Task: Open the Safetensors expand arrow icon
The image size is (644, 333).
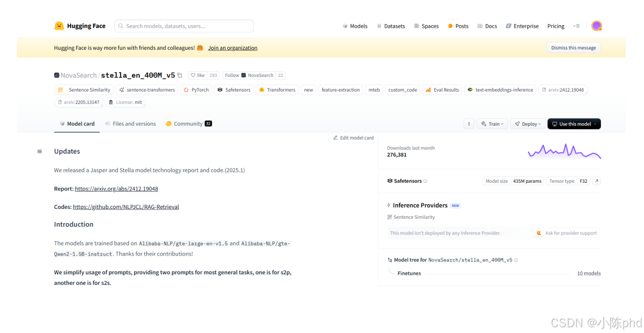Action: point(596,181)
